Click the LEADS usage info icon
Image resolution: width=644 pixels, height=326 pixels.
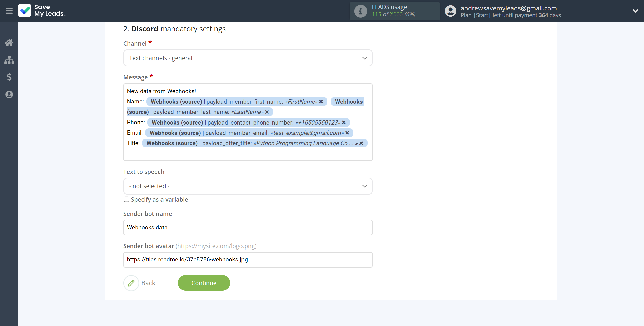360,11
